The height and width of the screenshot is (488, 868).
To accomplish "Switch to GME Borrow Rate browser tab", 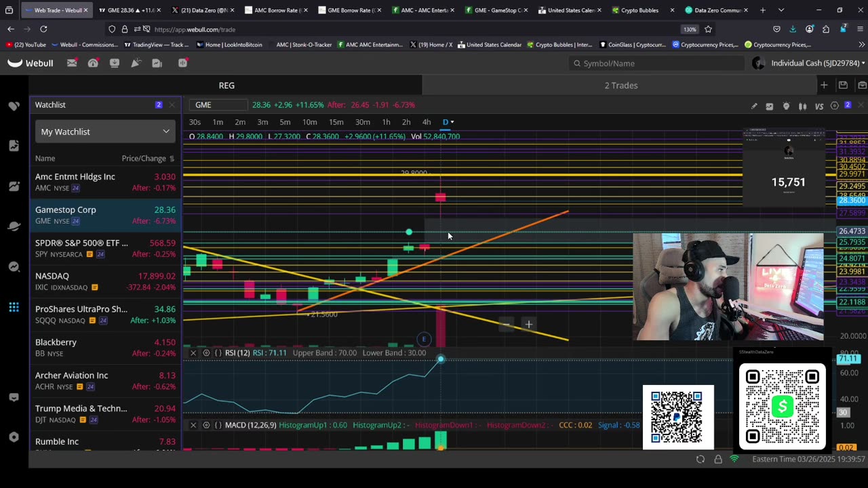I will (x=351, y=10).
